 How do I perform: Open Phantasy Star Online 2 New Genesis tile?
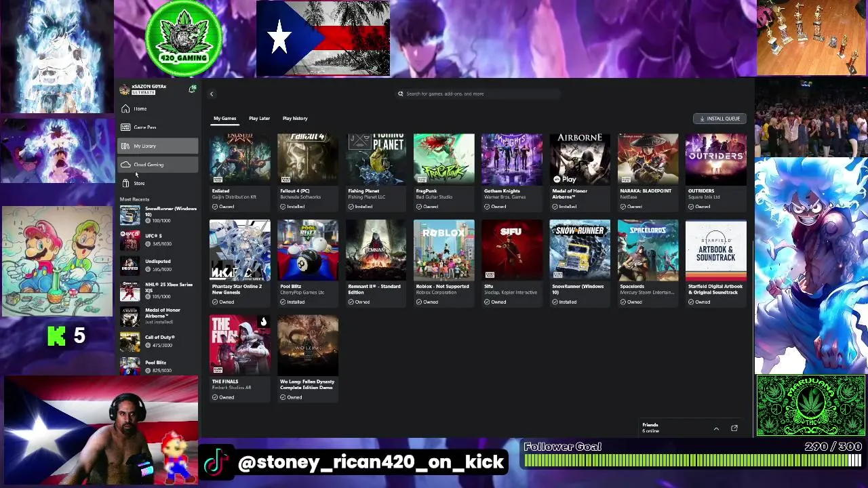pos(240,263)
